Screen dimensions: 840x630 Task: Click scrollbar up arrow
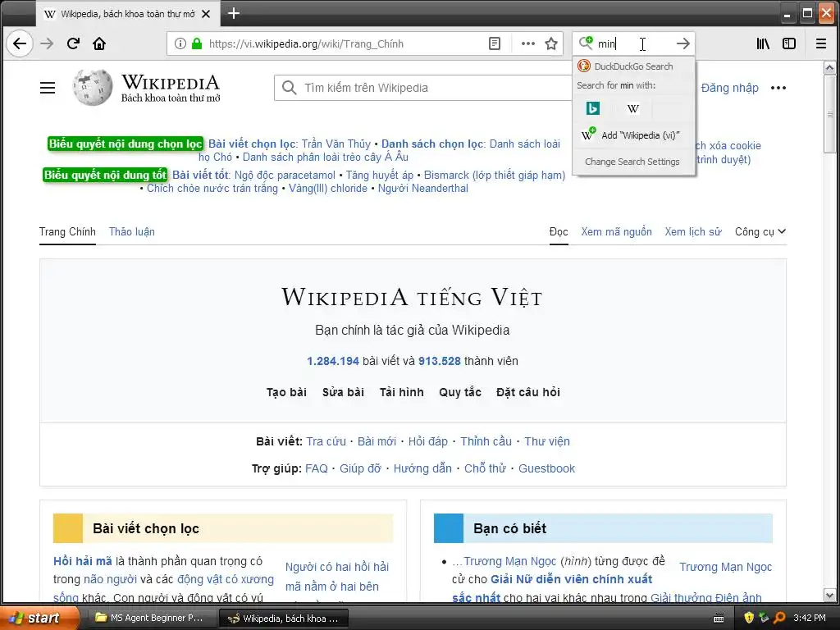[829, 68]
